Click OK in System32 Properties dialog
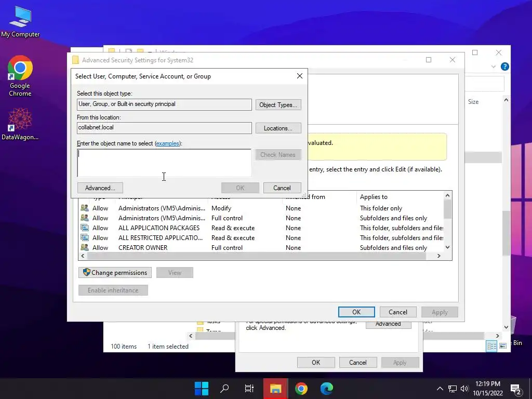Screen dimensions: 532x399 click(x=316, y=362)
